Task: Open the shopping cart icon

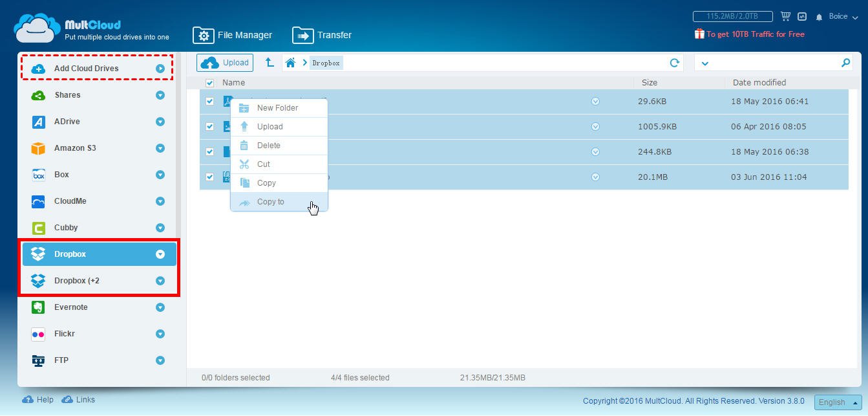Action: coord(785,16)
